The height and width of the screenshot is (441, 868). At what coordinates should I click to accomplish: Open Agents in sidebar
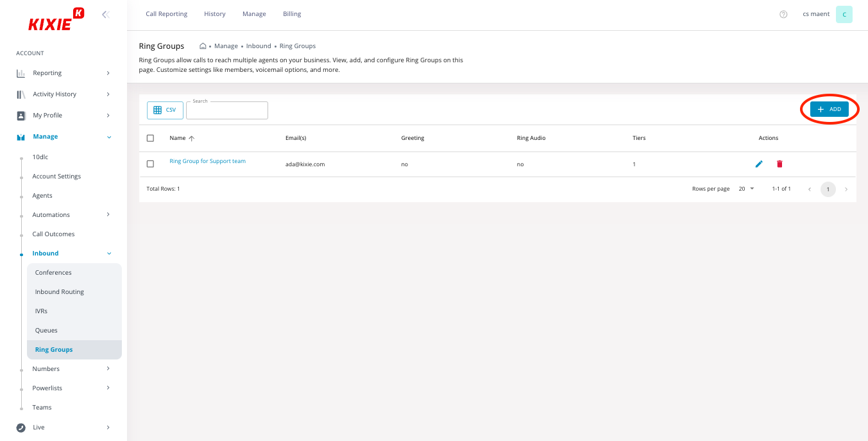[42, 196]
